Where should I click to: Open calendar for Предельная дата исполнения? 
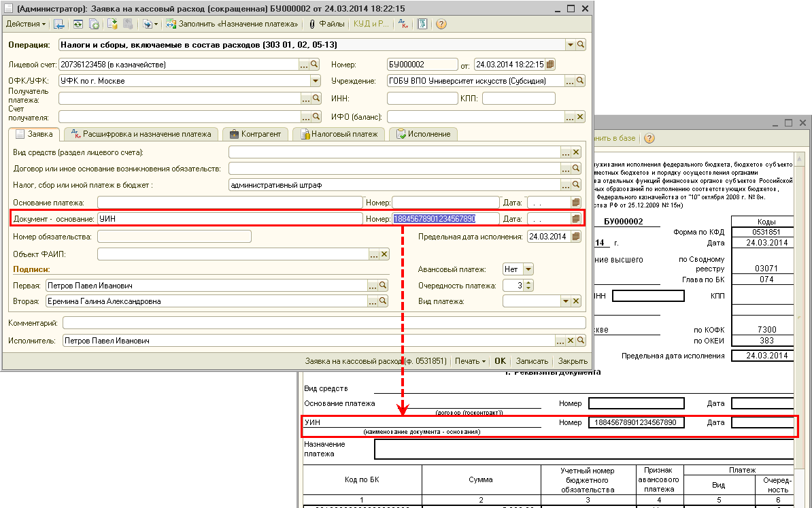576,237
